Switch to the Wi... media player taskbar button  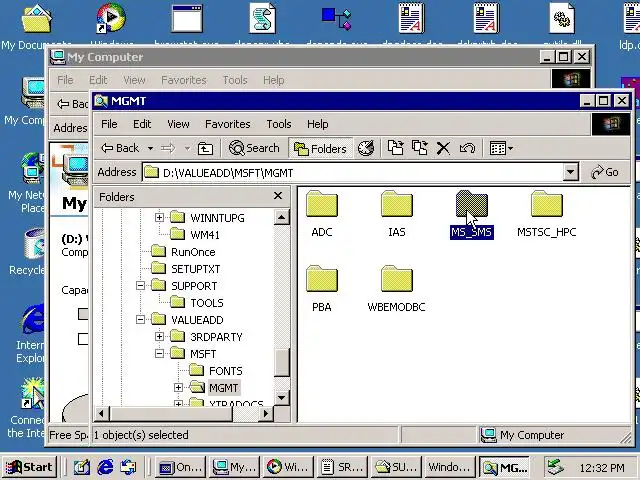pyautogui.click(x=288, y=467)
